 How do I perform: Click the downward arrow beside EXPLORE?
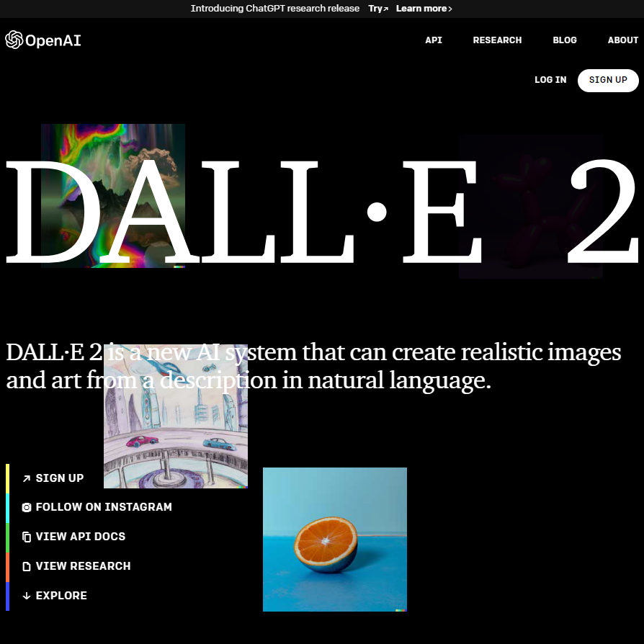pyautogui.click(x=26, y=596)
